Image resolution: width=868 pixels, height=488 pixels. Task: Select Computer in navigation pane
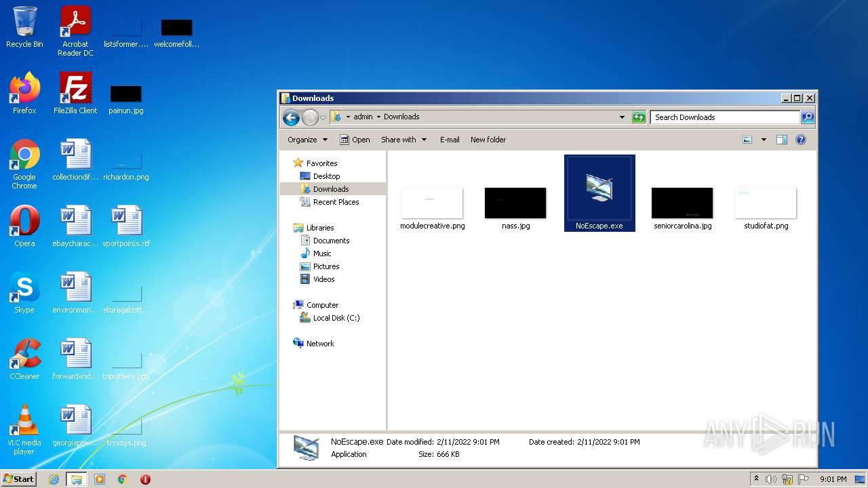[322, 305]
